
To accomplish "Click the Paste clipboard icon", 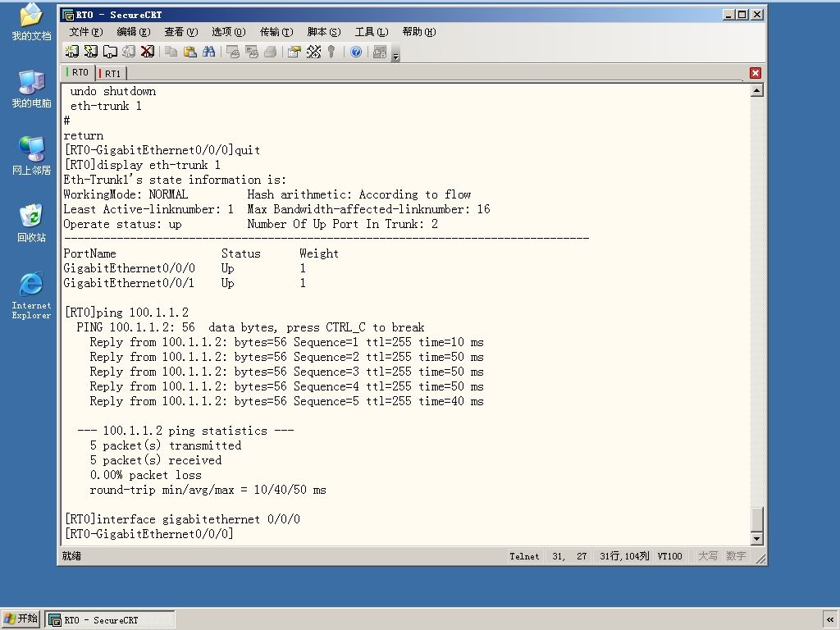I will point(190,52).
